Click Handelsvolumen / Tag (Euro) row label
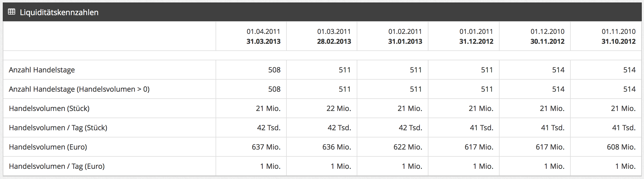Image resolution: width=644 pixels, height=179 pixels. point(57,166)
